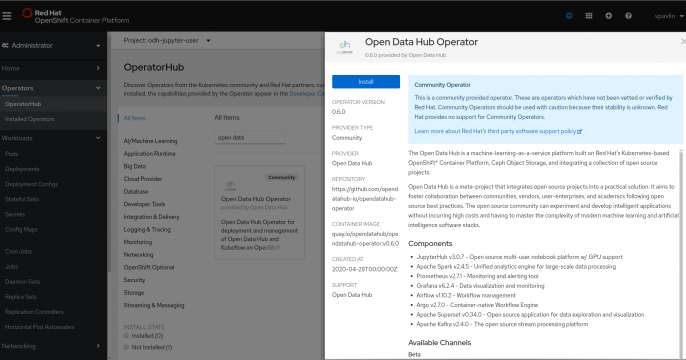Open the vpavlin user menu

click(668, 16)
